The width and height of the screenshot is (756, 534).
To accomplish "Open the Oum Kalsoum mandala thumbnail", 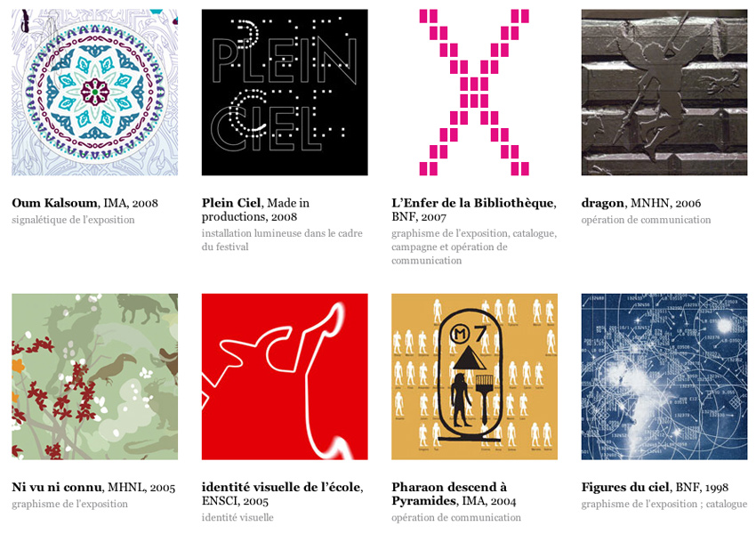I will (x=94, y=93).
